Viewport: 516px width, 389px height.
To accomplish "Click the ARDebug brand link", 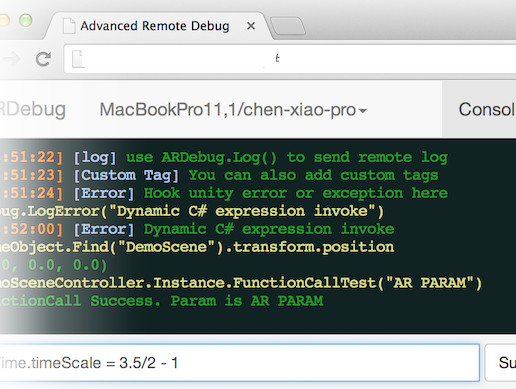I will (x=33, y=110).
